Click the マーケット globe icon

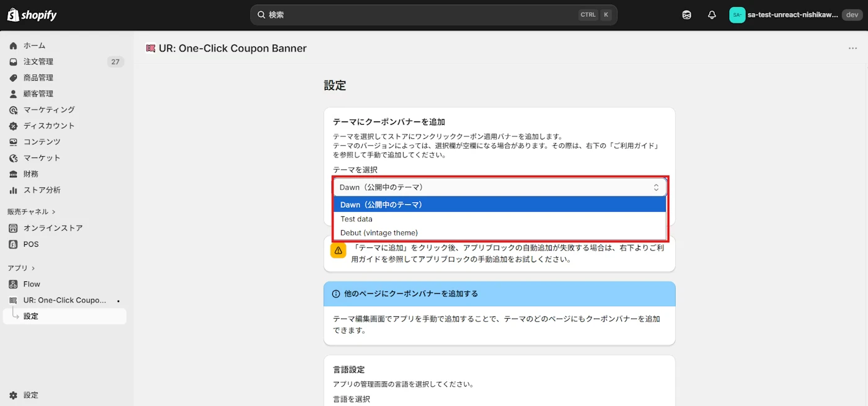click(x=13, y=158)
